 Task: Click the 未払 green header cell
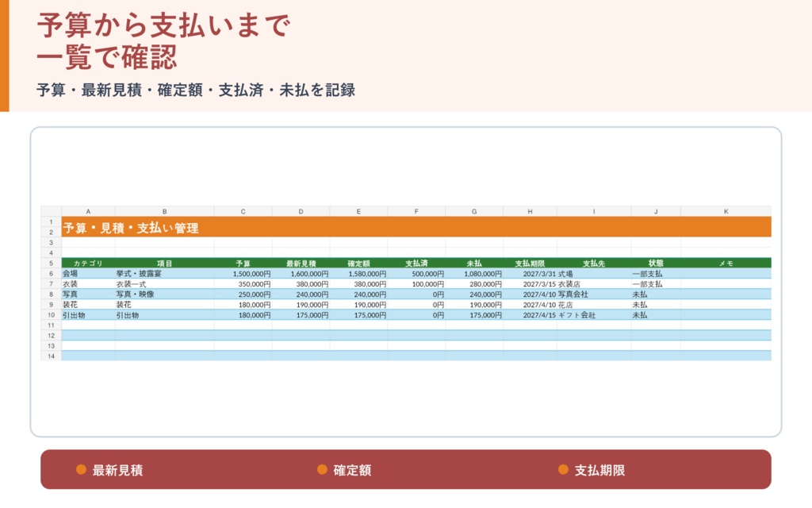(x=474, y=264)
